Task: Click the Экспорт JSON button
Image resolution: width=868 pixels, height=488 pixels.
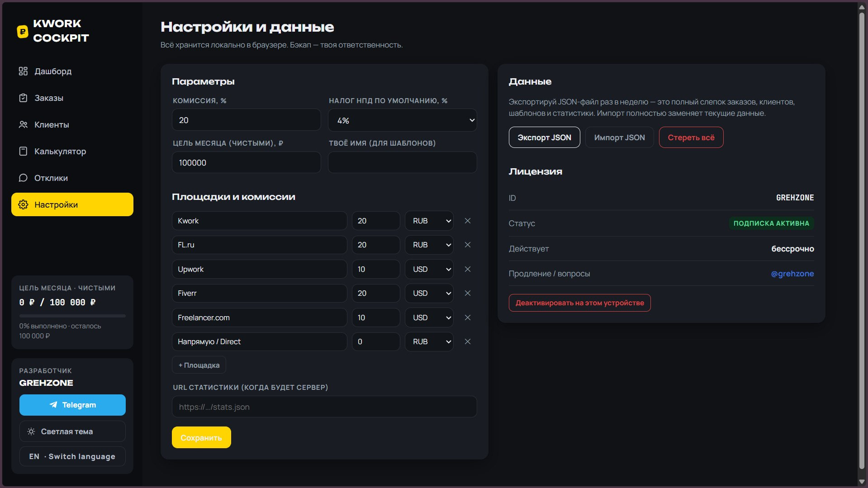Action: click(544, 137)
